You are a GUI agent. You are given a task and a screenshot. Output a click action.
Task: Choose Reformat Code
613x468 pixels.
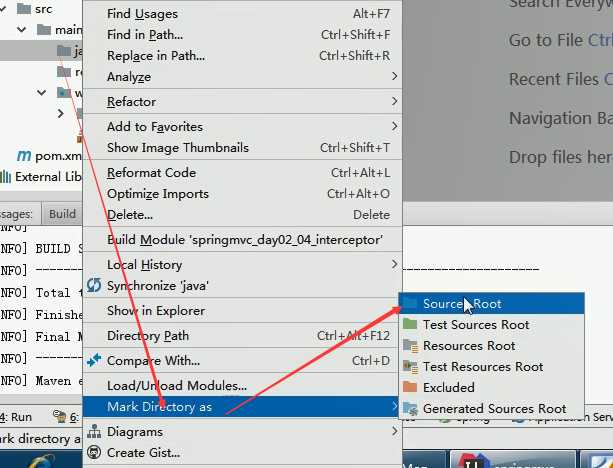click(x=242, y=173)
